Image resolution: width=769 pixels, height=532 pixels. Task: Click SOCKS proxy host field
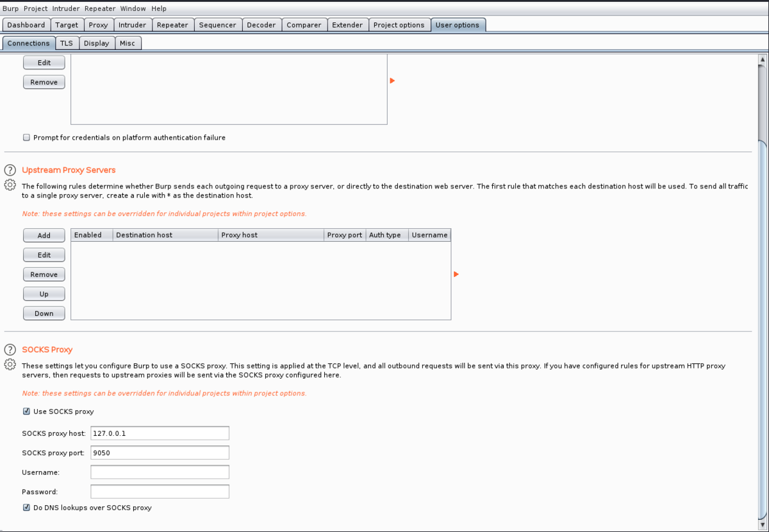click(x=160, y=433)
